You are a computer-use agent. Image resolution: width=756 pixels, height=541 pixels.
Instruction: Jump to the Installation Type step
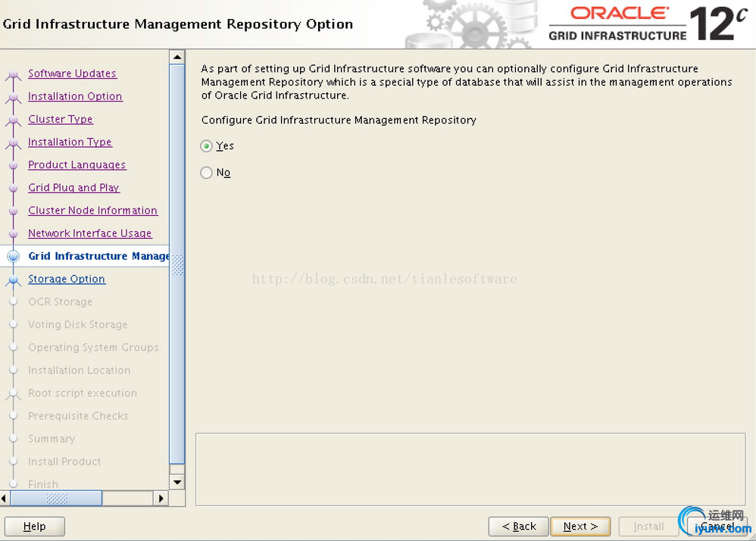[70, 142]
